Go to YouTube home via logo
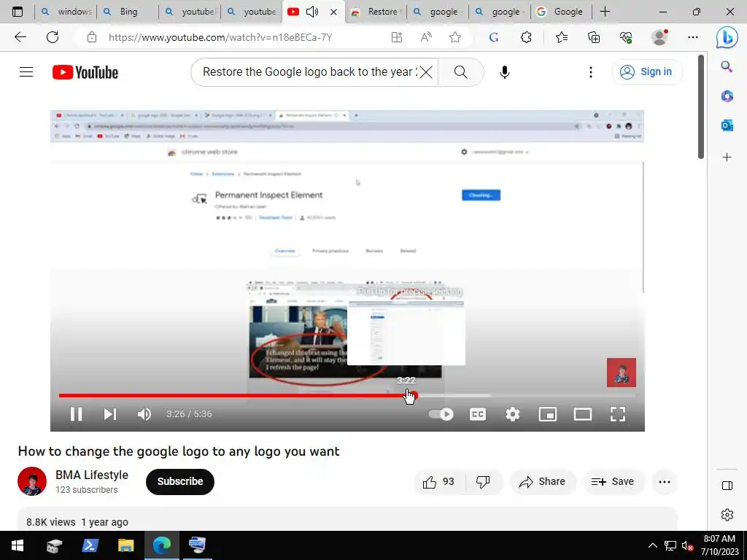 pos(85,72)
